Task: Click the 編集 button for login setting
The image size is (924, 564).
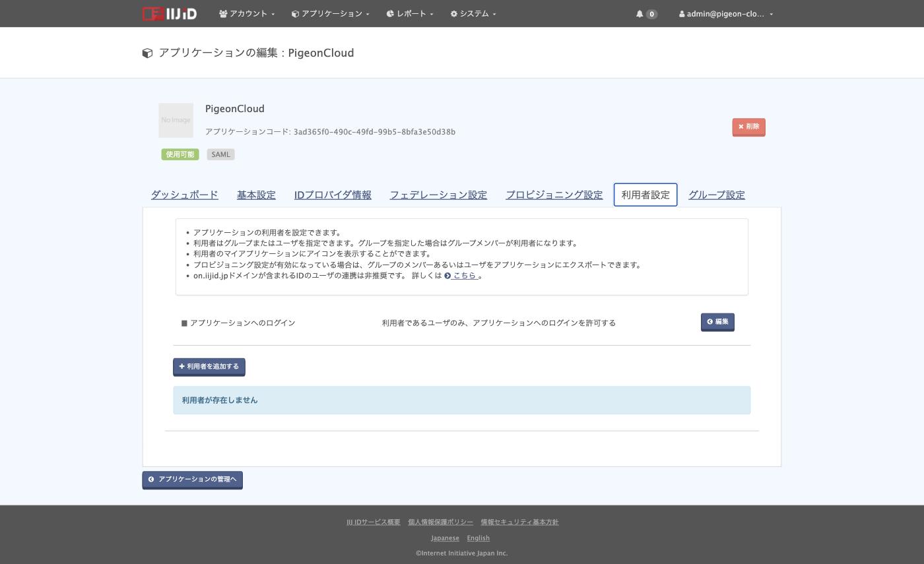Action: click(717, 322)
